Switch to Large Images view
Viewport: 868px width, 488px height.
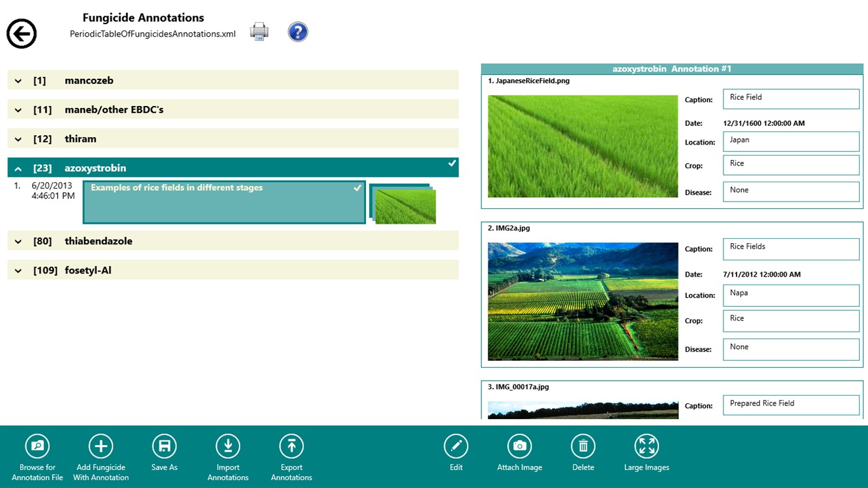coord(647,446)
